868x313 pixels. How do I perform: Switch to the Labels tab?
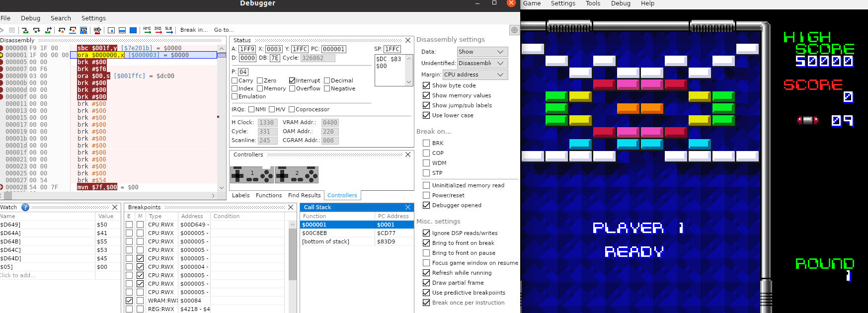[x=240, y=195]
